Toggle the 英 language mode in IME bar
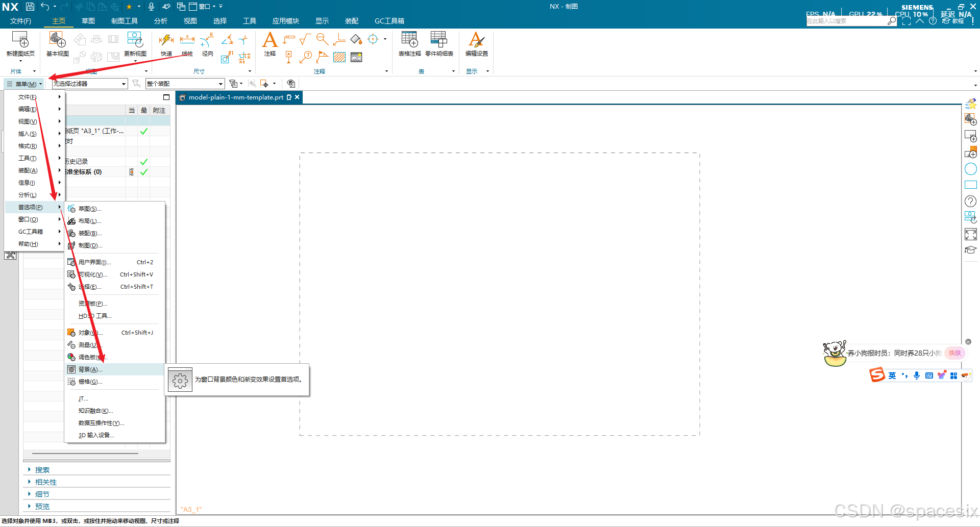Screen dimensions: 980x527 coord(892,375)
